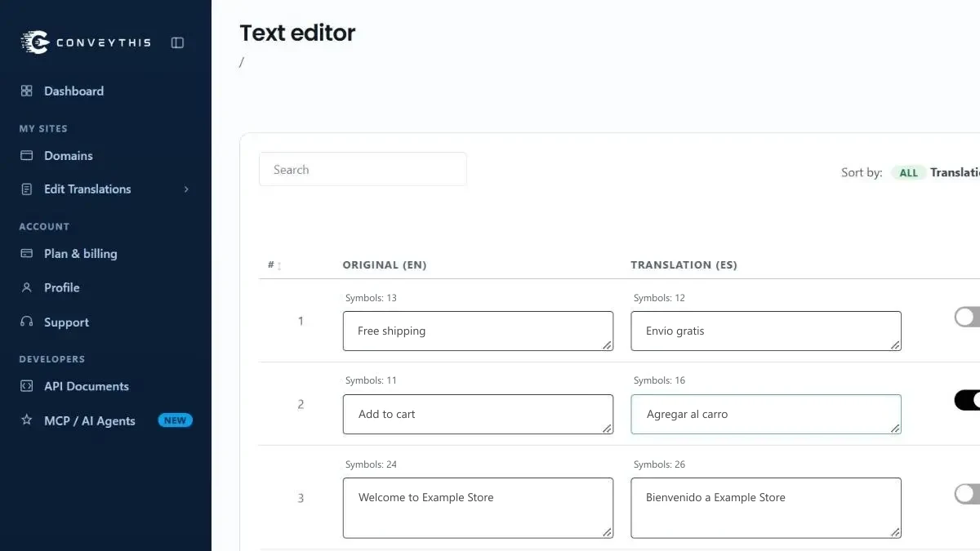Click the 'Symbols: 24' label
Screen dimensions: 980x551
tap(371, 464)
